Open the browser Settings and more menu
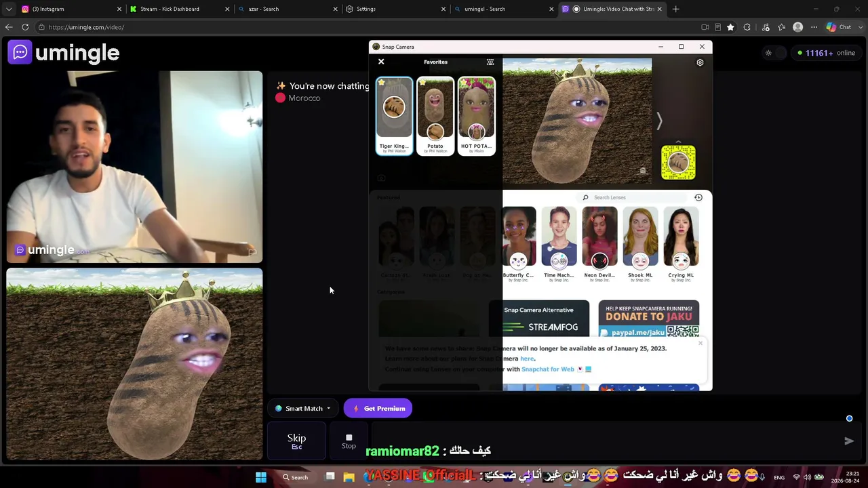Viewport: 868px width, 488px height. click(x=814, y=27)
